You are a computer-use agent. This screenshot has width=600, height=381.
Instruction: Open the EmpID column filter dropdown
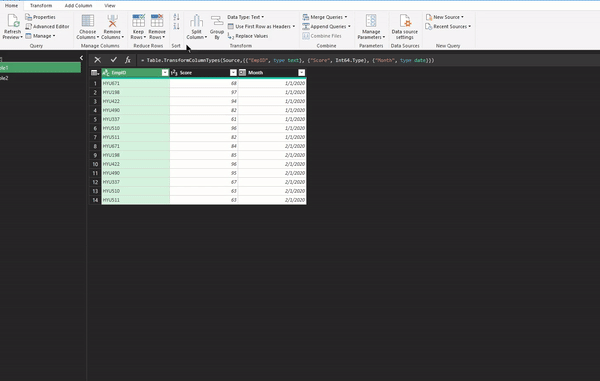coord(165,73)
